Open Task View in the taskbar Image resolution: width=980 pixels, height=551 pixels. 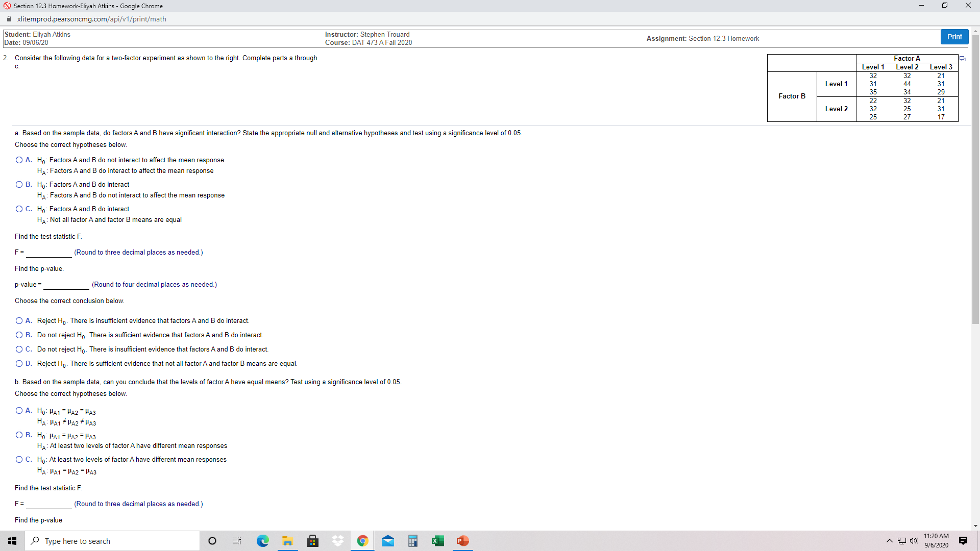[237, 541]
